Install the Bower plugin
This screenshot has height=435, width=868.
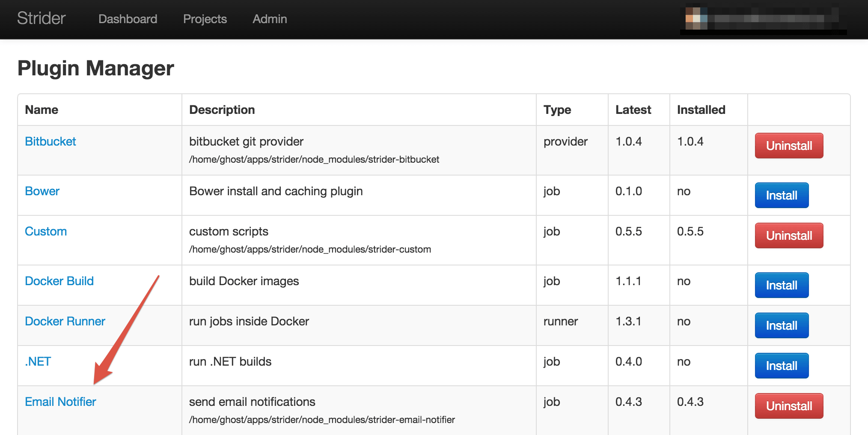[782, 195]
